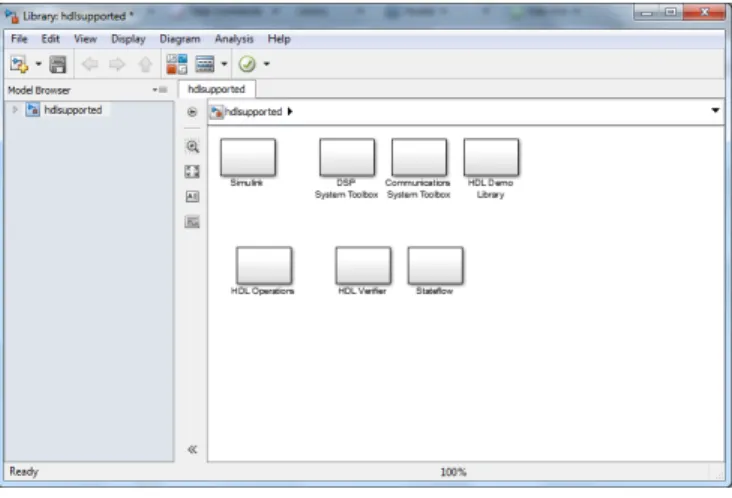Open the address bar history dropdown
The image size is (732, 498).
[715, 111]
